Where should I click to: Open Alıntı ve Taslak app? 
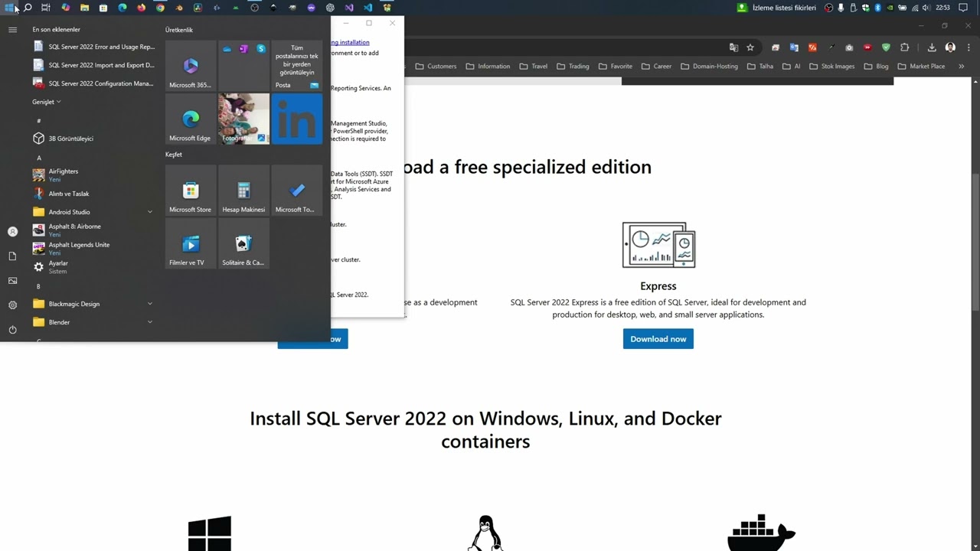pos(93,194)
